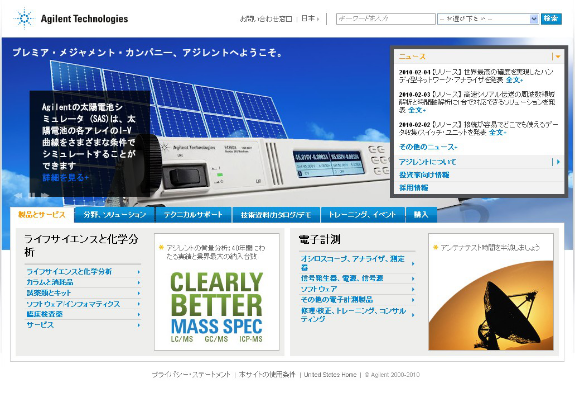Click the Agilent Technologies spark logo
The width and height of the screenshot is (575, 397).
[23, 18]
